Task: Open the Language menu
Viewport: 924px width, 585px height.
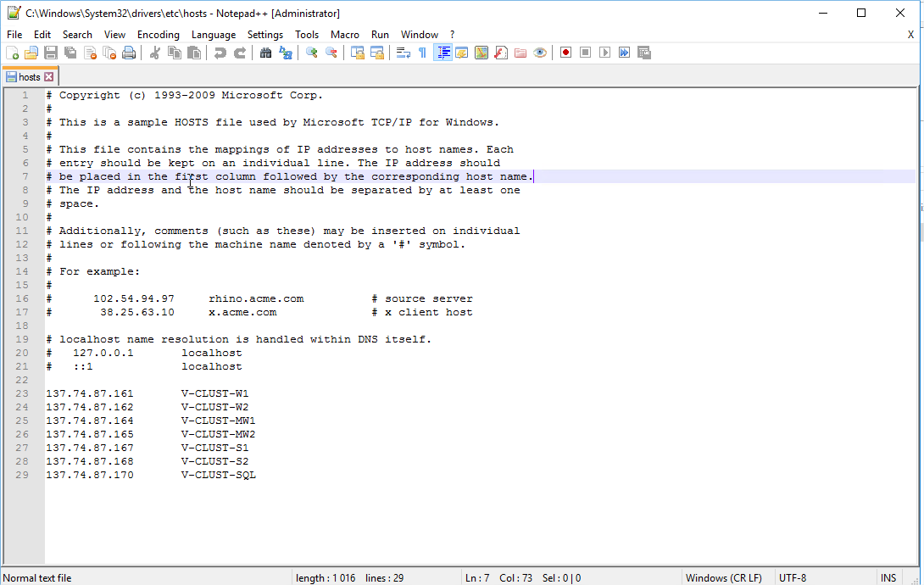Action: pyautogui.click(x=214, y=35)
